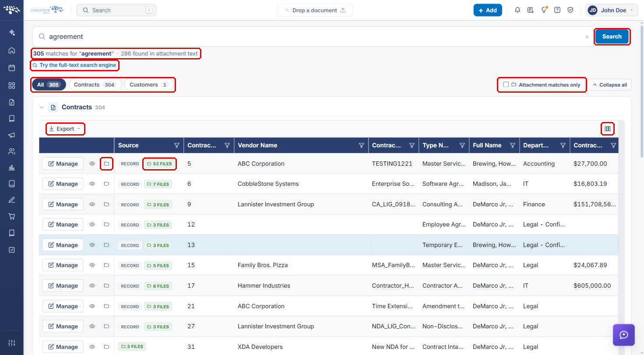The height and width of the screenshot is (355, 644).
Task: Switch to Customers 1 tab
Action: click(x=149, y=85)
